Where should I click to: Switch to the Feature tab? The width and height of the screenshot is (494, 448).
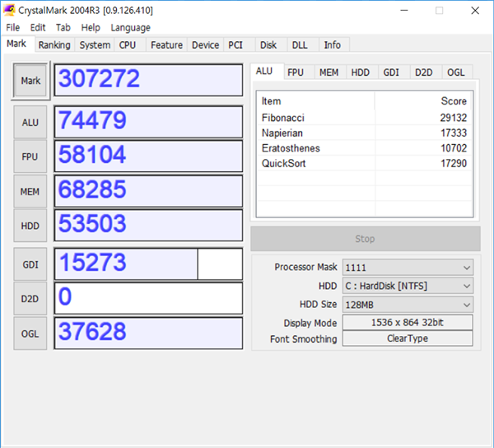(x=166, y=45)
